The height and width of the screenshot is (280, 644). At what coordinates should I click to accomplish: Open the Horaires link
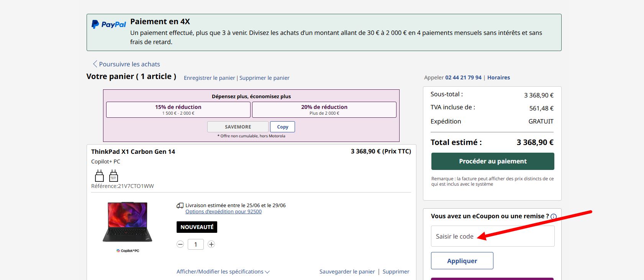[x=498, y=77]
